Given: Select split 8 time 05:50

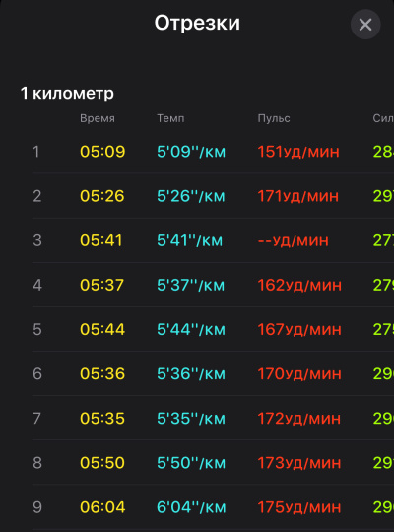Looking at the screenshot, I should click(x=102, y=463).
